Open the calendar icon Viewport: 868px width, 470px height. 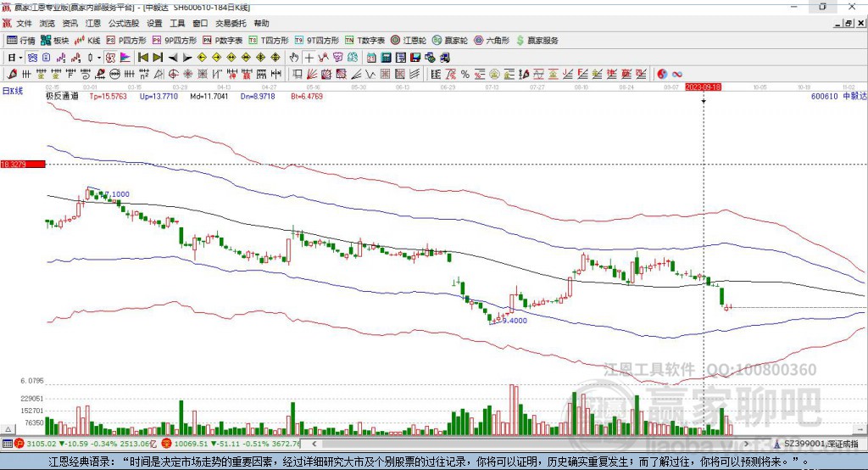[x=371, y=58]
